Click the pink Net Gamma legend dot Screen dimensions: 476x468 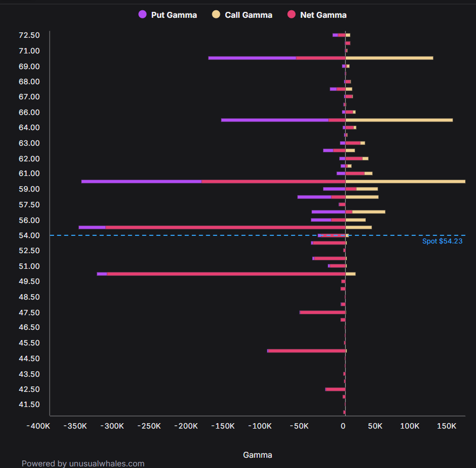(x=291, y=14)
